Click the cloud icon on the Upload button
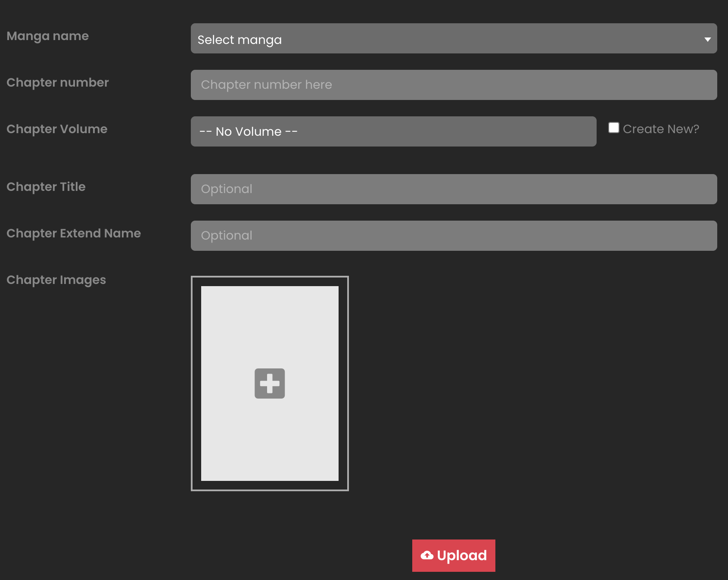Image resolution: width=728 pixels, height=580 pixels. (427, 555)
